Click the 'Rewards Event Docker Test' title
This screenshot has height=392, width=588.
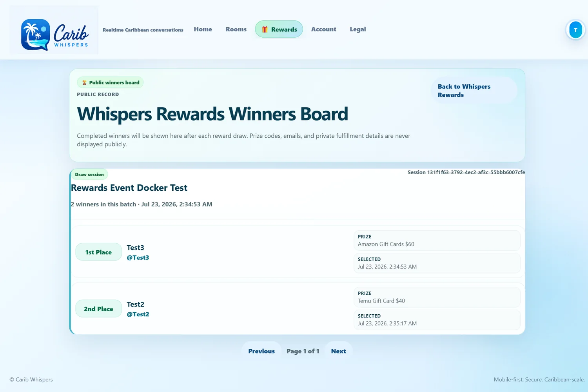tap(129, 188)
